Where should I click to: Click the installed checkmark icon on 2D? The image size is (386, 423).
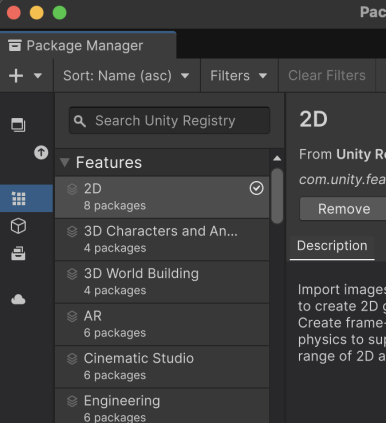pos(256,188)
